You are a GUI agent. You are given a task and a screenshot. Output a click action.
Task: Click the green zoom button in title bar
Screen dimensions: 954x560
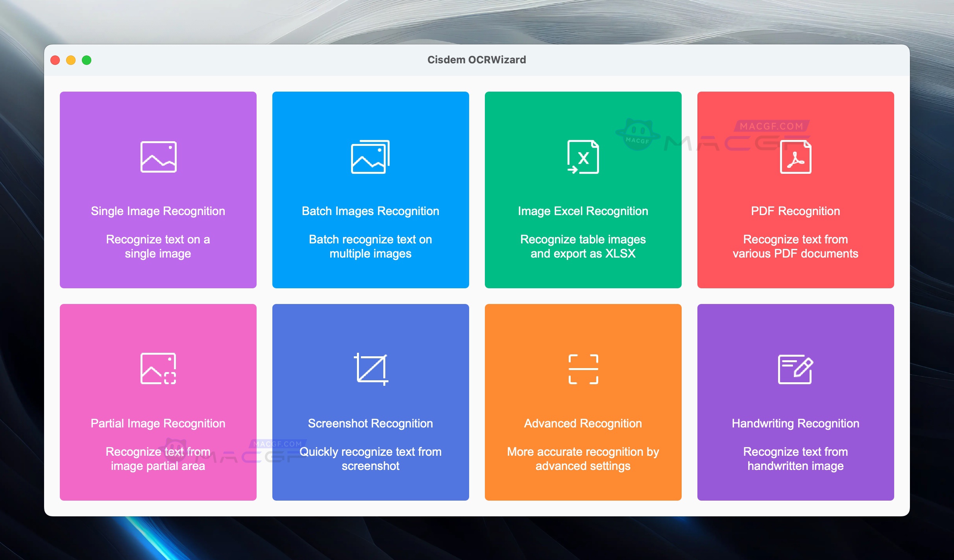tap(87, 60)
